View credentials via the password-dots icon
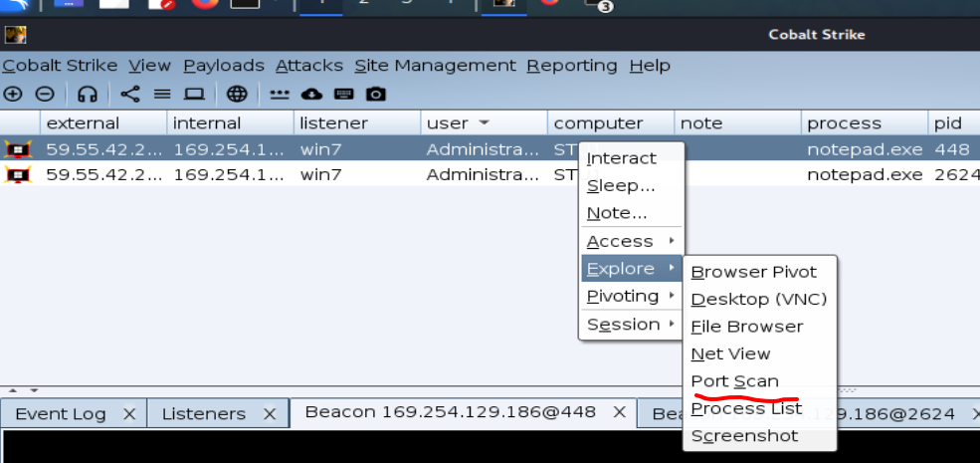This screenshot has height=463, width=980. 280,96
